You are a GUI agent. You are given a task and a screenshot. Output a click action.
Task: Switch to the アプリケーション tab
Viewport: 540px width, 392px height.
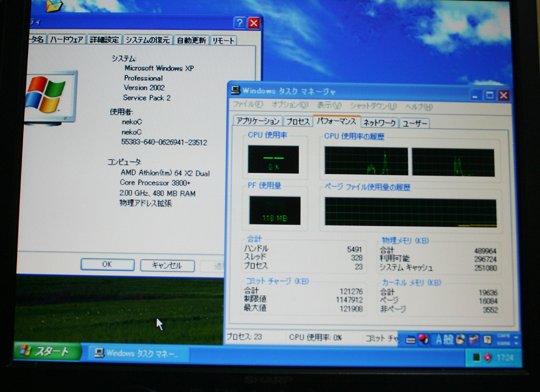(x=258, y=120)
